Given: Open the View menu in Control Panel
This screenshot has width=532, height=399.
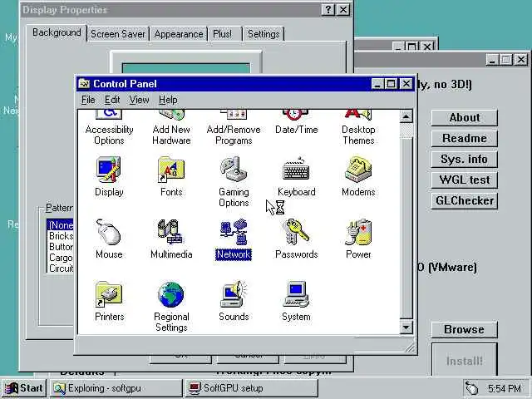Looking at the screenshot, I should pyautogui.click(x=139, y=100).
